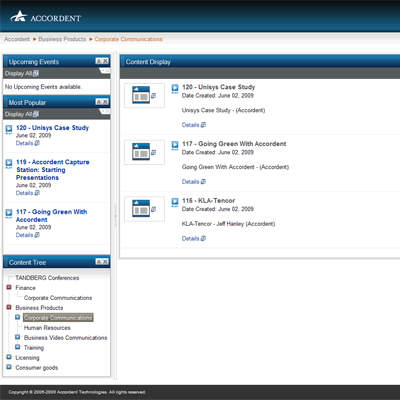Select Corporate Communications under Finance
This screenshot has width=400, height=400.
pos(58,298)
